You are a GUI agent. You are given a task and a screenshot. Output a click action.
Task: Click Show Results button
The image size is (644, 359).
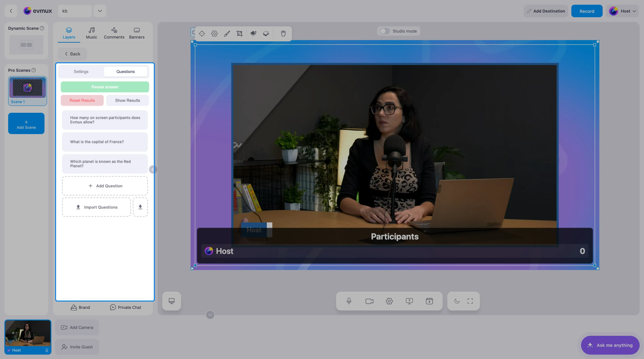(x=127, y=101)
